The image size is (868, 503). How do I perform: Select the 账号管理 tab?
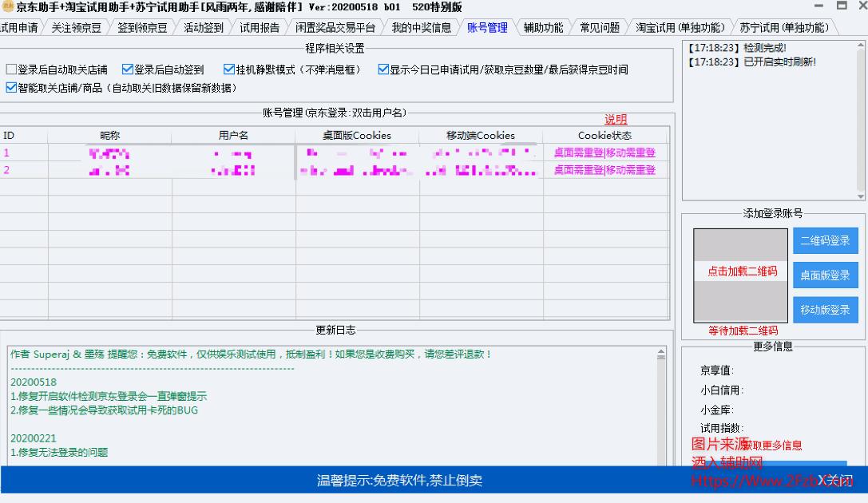pyautogui.click(x=487, y=28)
